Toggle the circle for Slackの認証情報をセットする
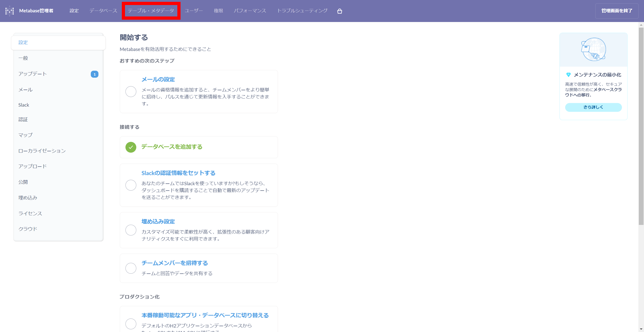The width and height of the screenshot is (644, 332). (x=131, y=185)
